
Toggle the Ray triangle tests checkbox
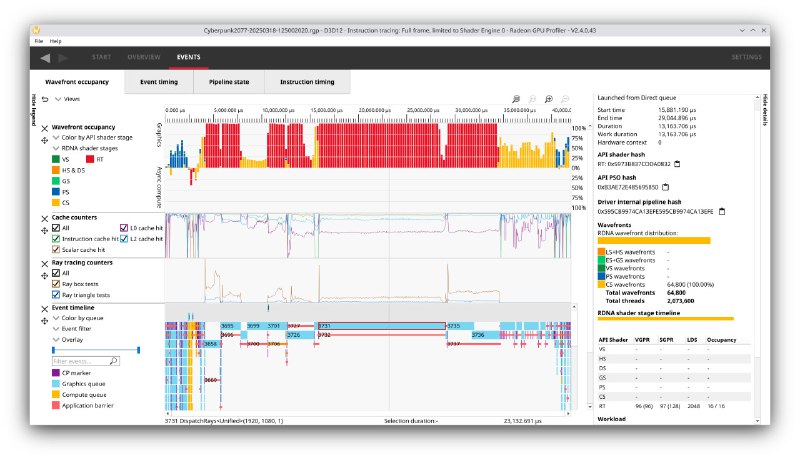tap(56, 295)
